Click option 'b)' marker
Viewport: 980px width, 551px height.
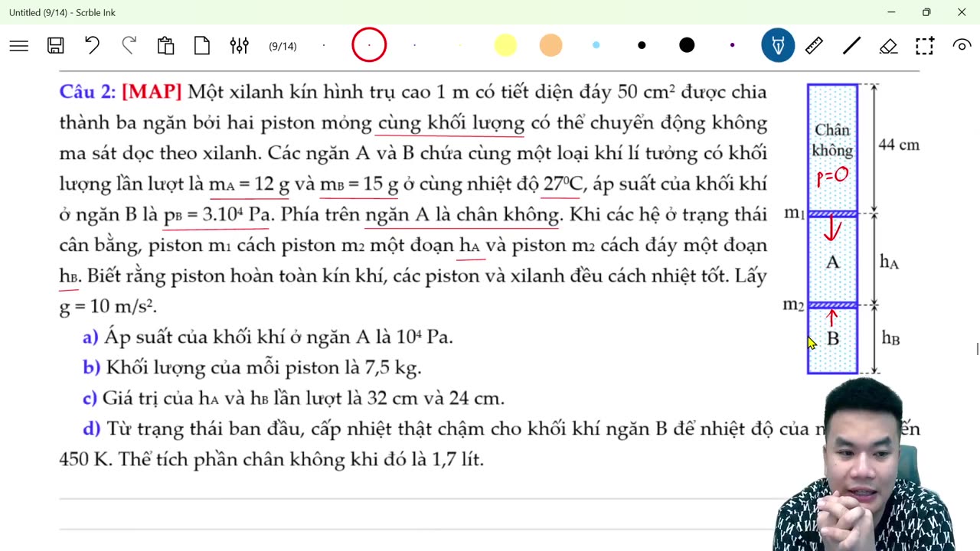point(91,368)
